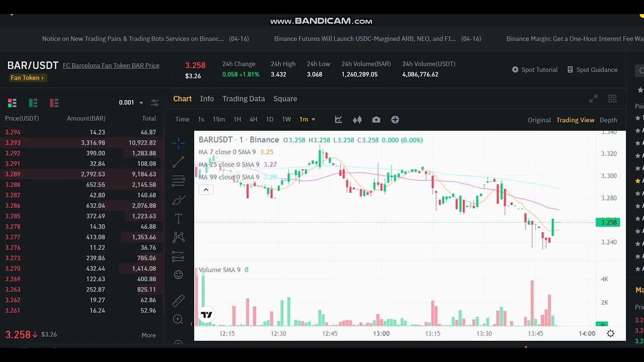
Task: Select the ruler measure tool
Action: click(x=179, y=301)
